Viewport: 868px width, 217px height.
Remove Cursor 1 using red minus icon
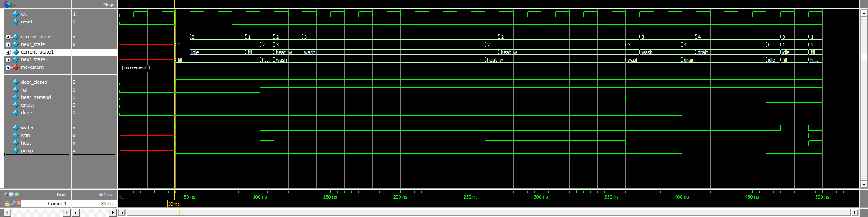click(x=18, y=203)
